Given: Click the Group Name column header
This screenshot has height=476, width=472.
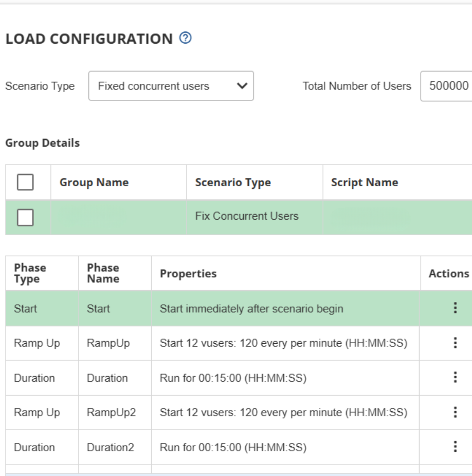Looking at the screenshot, I should point(94,183).
